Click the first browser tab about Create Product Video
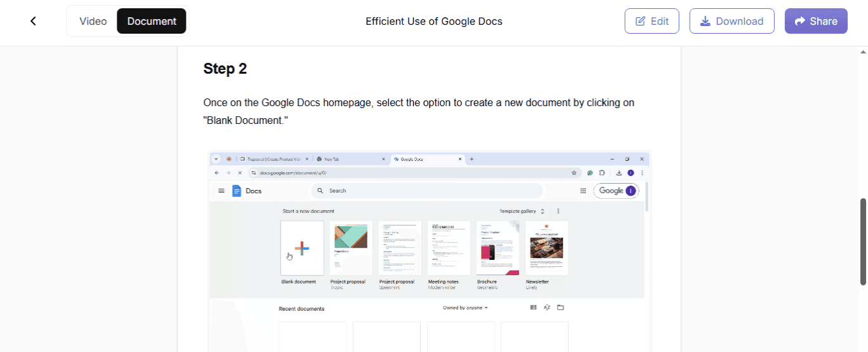 point(274,159)
